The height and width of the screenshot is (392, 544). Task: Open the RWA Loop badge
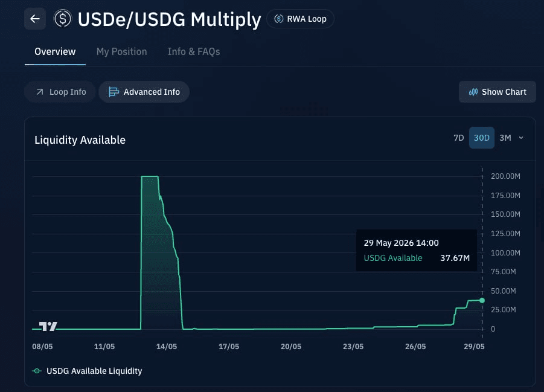pyautogui.click(x=300, y=19)
